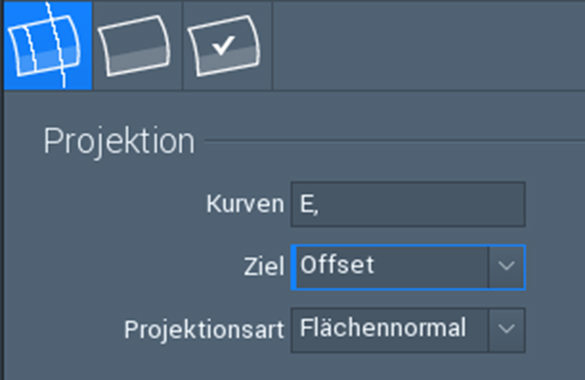Click empty toolbar area right of tabs
This screenshot has width=585, height=380.
[429, 45]
